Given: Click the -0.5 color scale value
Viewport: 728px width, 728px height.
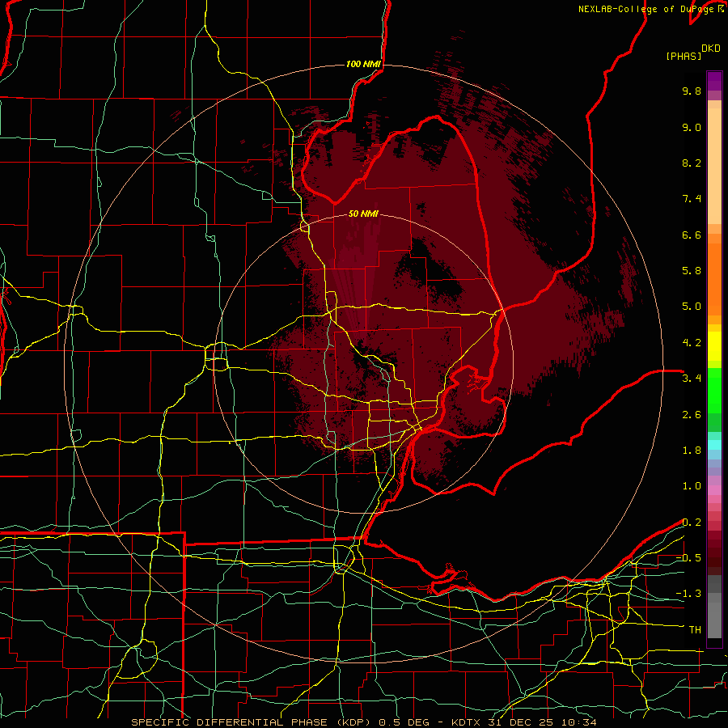Looking at the screenshot, I should 688,558.
